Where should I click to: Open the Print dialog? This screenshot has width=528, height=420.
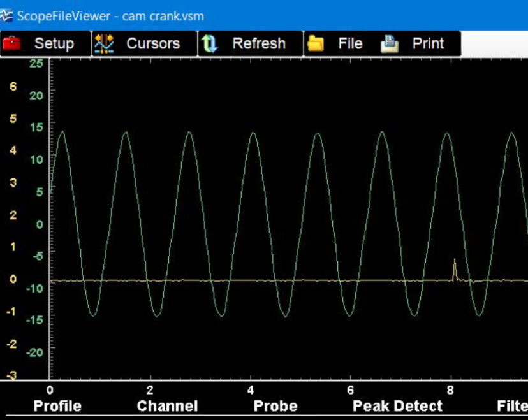pyautogui.click(x=427, y=43)
